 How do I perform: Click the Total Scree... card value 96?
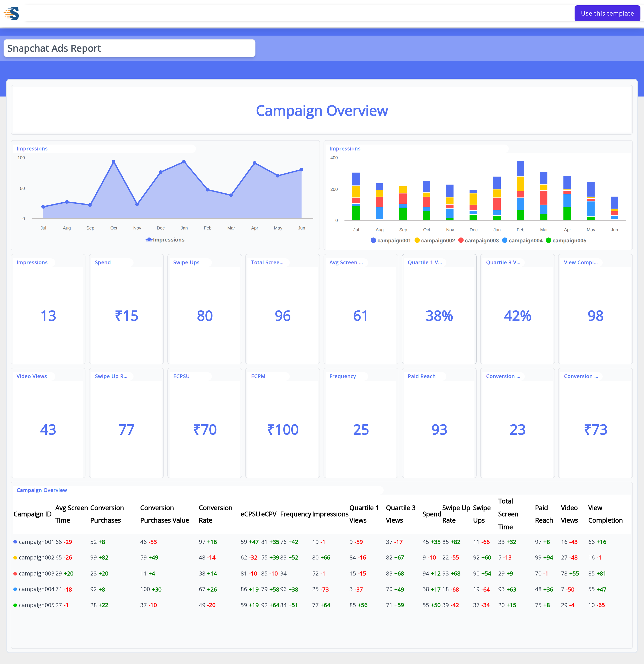(x=283, y=316)
